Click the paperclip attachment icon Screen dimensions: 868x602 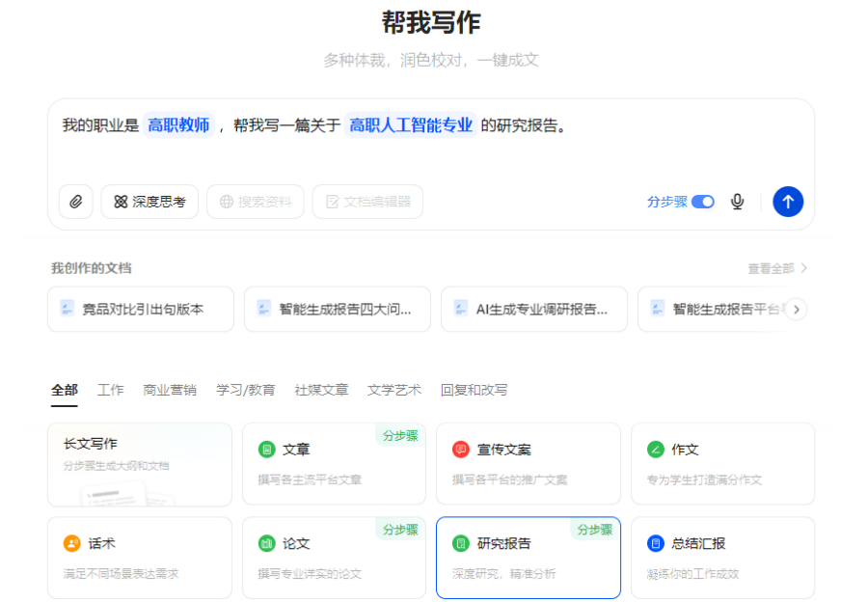click(x=75, y=202)
